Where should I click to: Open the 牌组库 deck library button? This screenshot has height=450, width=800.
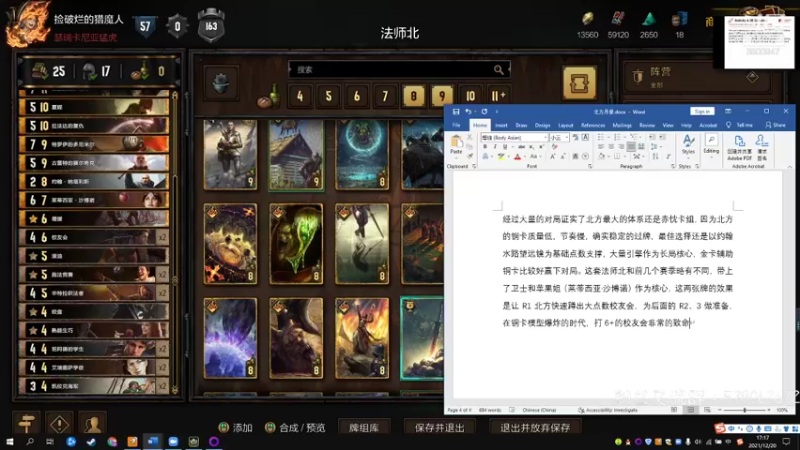(x=364, y=428)
